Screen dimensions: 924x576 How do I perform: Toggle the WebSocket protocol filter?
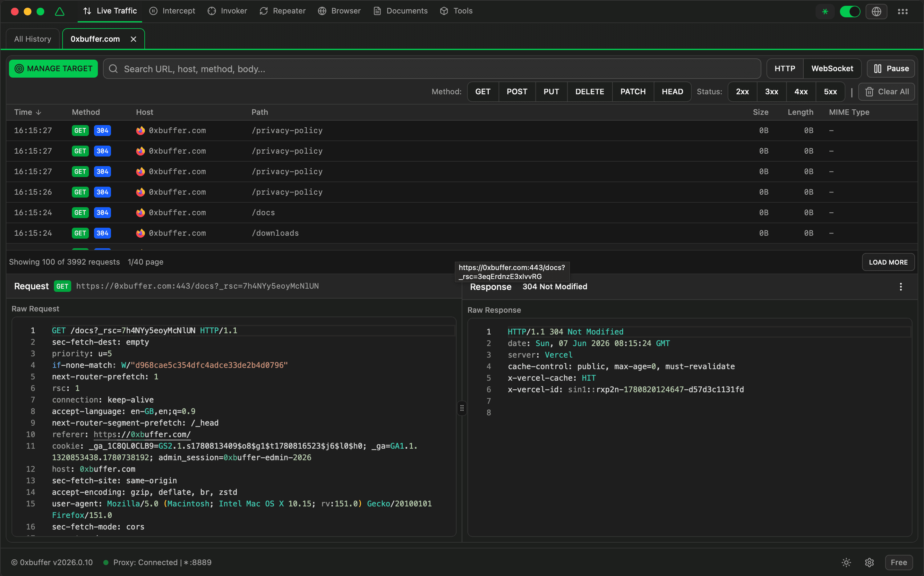coord(832,69)
